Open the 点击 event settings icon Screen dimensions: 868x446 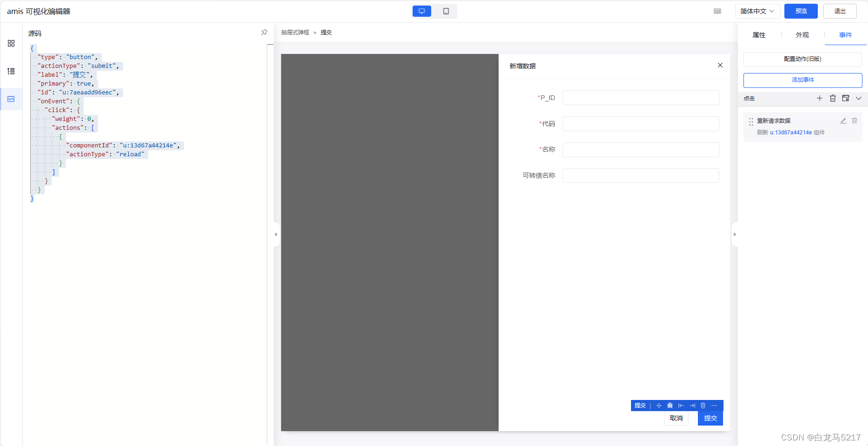(x=846, y=98)
